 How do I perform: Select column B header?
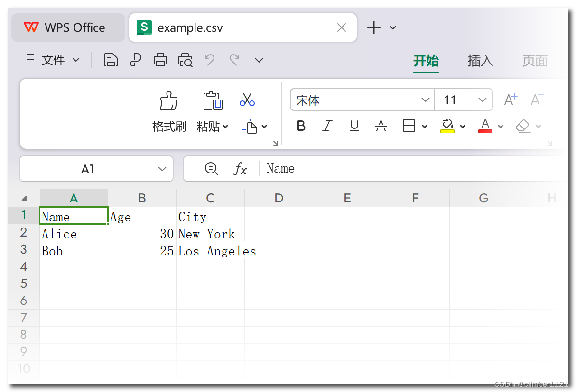(x=142, y=198)
